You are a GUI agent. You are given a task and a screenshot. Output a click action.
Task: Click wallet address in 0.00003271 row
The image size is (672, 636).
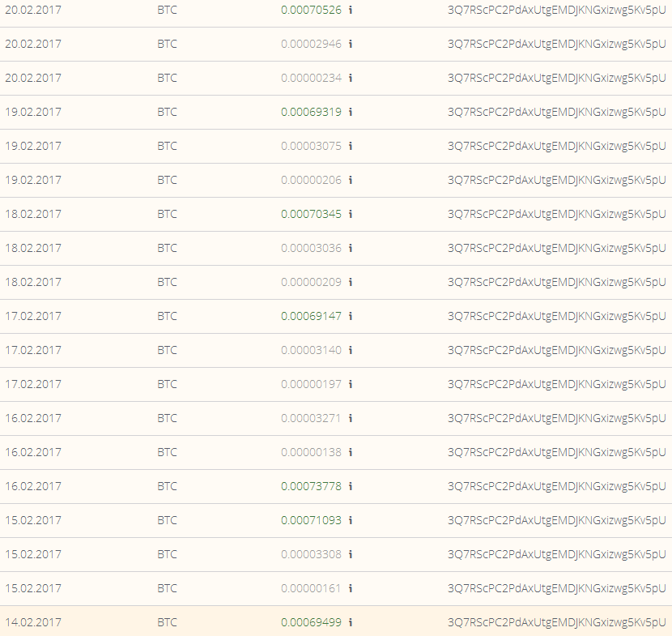click(557, 418)
